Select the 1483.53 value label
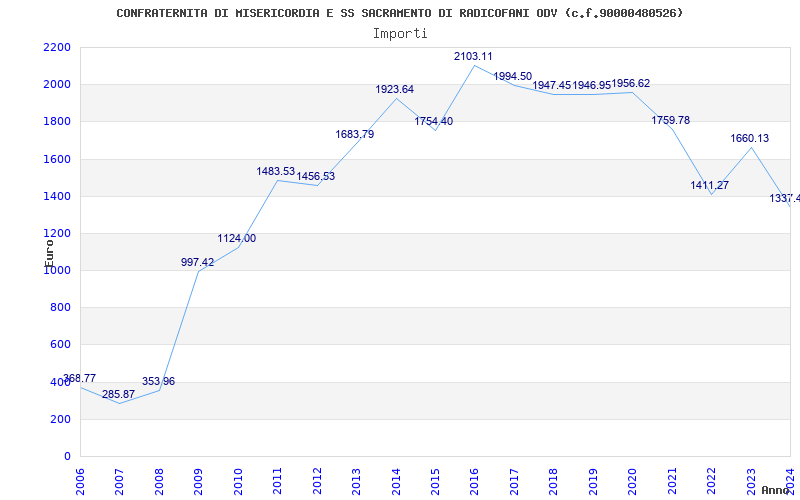Screen dimensions: 800x500 click(x=276, y=171)
